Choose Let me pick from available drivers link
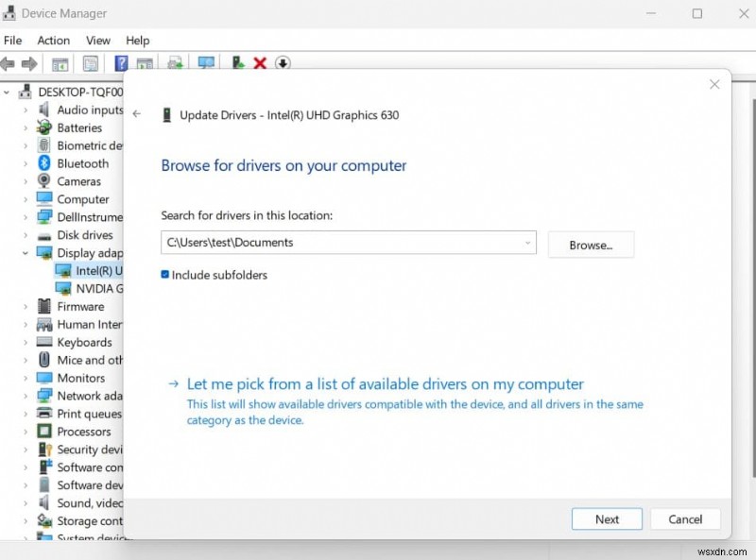Screen dimensions: 756x560 [385, 383]
